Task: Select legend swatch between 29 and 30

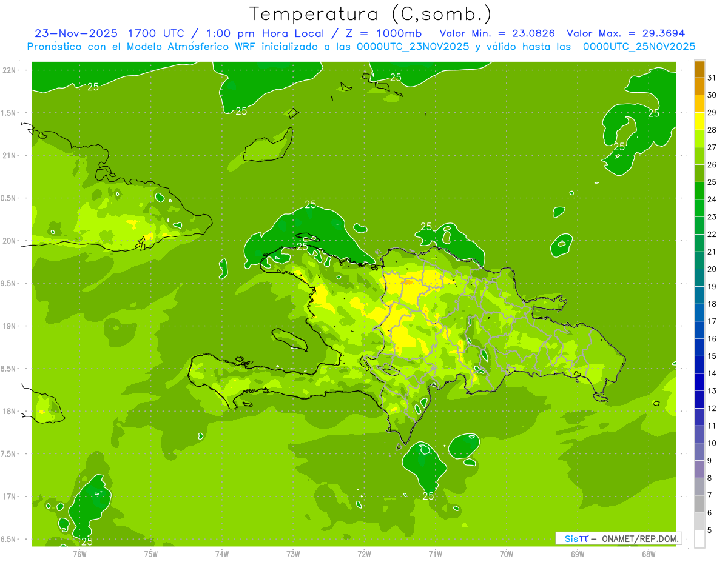Action: [x=699, y=104]
